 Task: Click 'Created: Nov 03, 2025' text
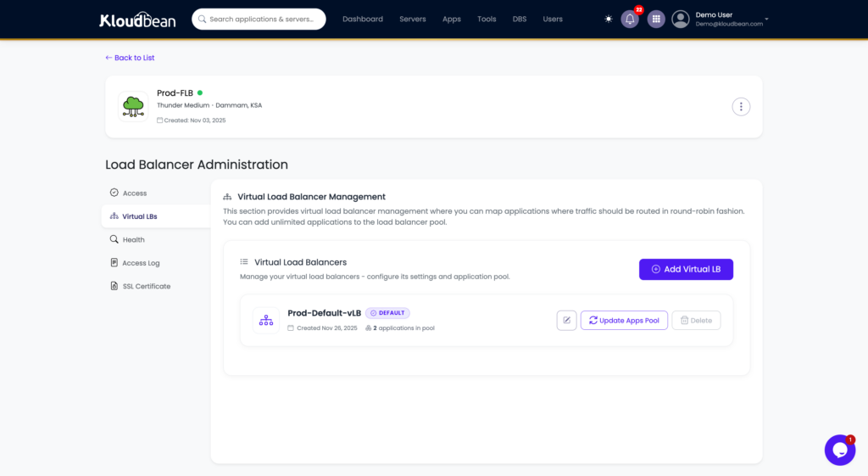click(x=194, y=120)
